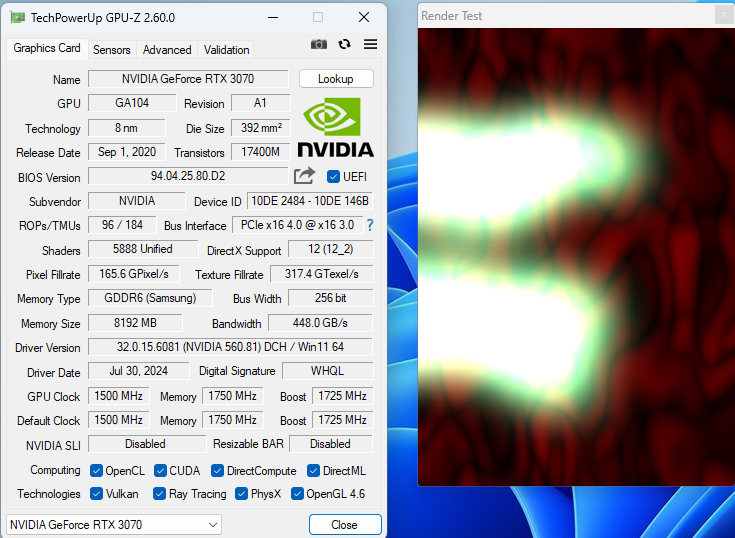Click the Close button in GPU-Z

point(345,524)
